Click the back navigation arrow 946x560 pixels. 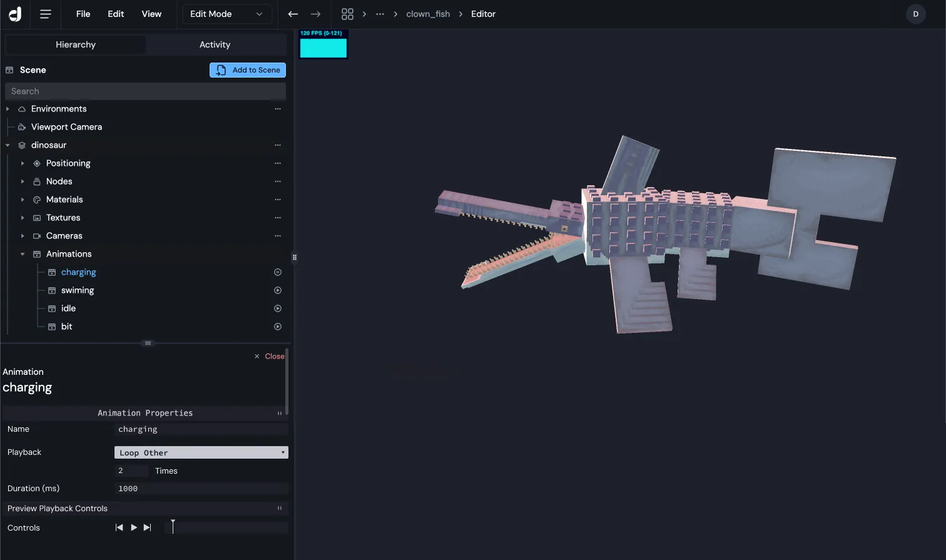(293, 14)
